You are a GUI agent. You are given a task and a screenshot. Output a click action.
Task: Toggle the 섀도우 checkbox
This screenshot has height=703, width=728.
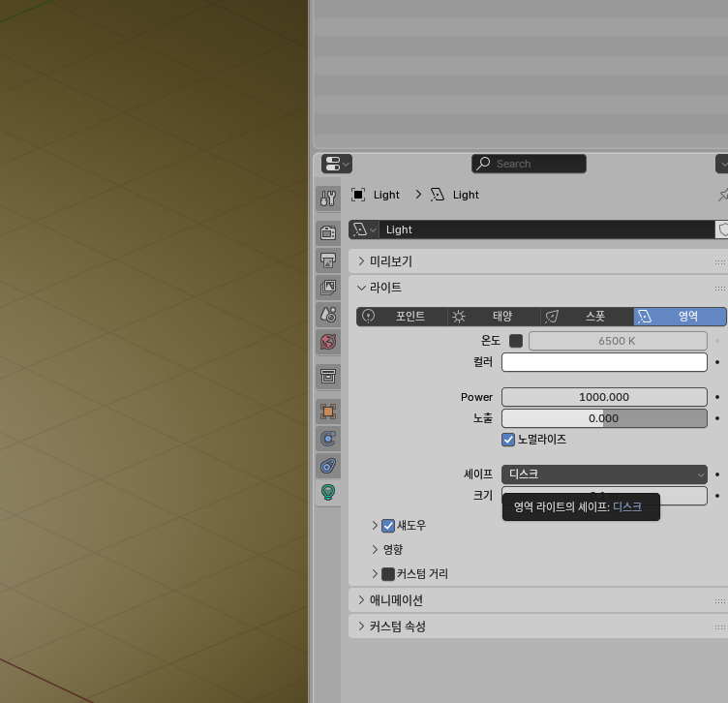388,526
